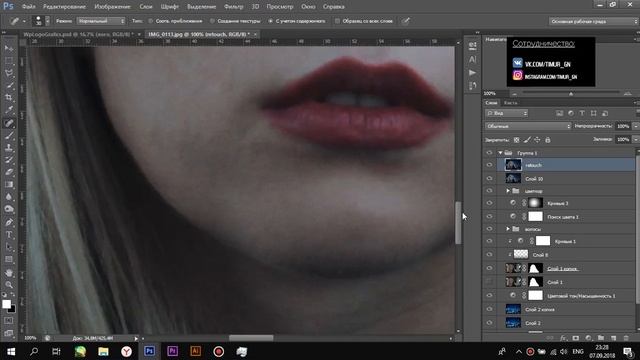Screen dimensions: 640x360
Task: Click the lock transparent pixels icon
Action: (x=516, y=140)
